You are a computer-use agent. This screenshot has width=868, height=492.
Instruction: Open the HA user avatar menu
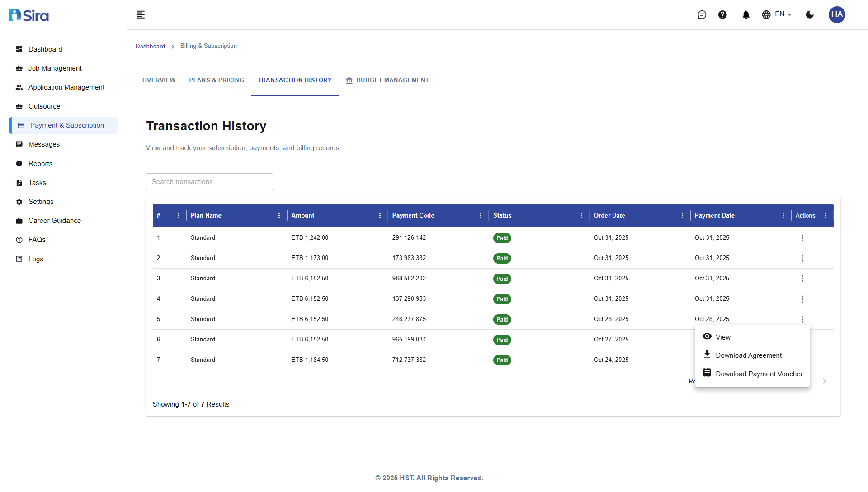tap(836, 14)
